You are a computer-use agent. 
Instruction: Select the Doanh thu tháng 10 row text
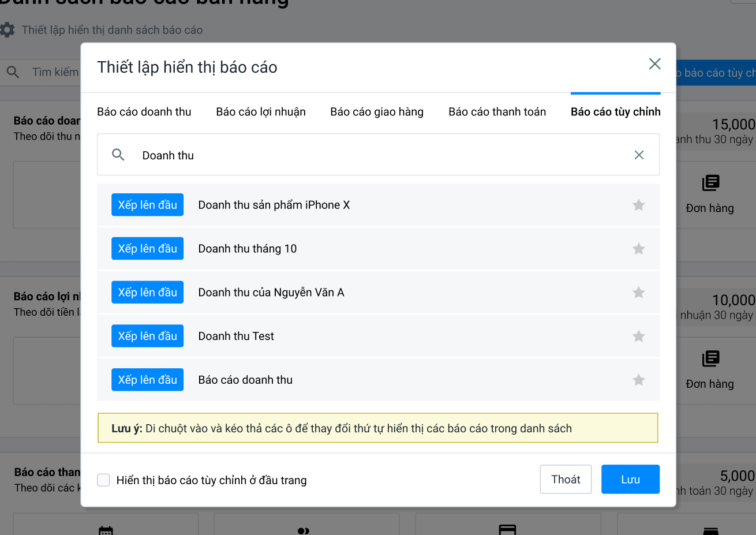(x=248, y=249)
